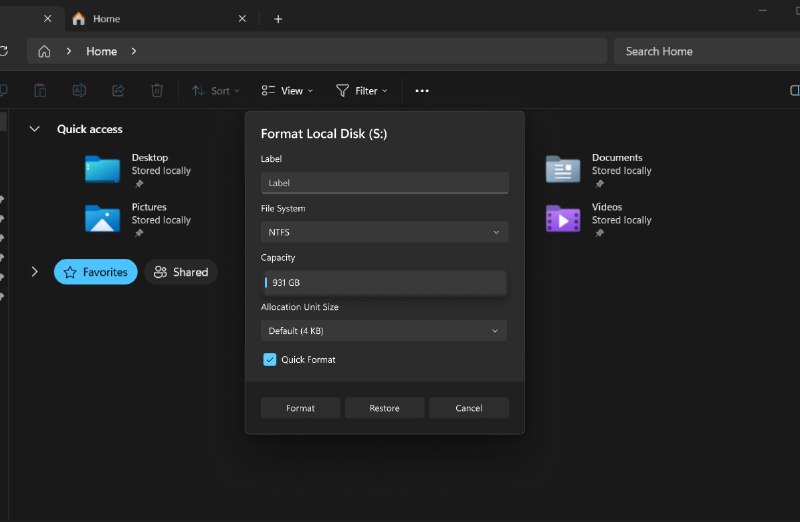Screen dimensions: 800x522
Task: Select the Shared pill tab
Action: pos(181,272)
